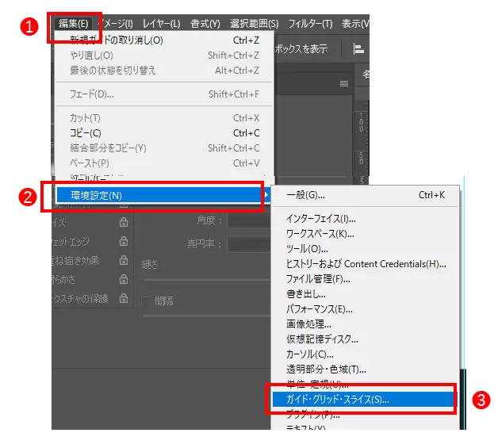Open the 書式(Y) menu

(x=205, y=24)
